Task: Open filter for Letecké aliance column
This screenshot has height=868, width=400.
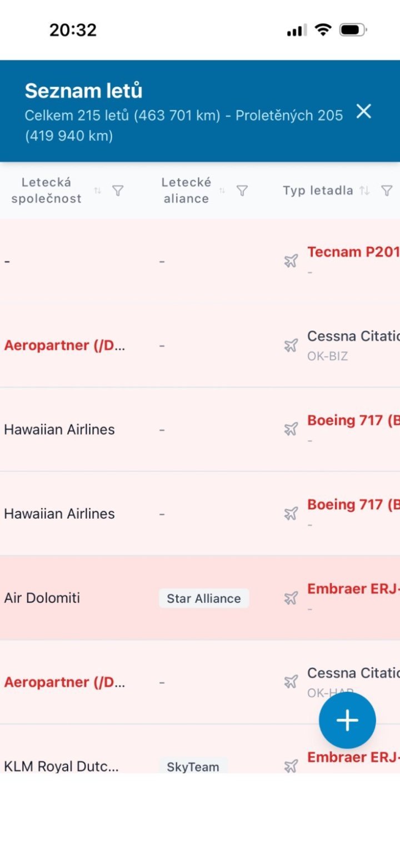Action: (x=242, y=191)
